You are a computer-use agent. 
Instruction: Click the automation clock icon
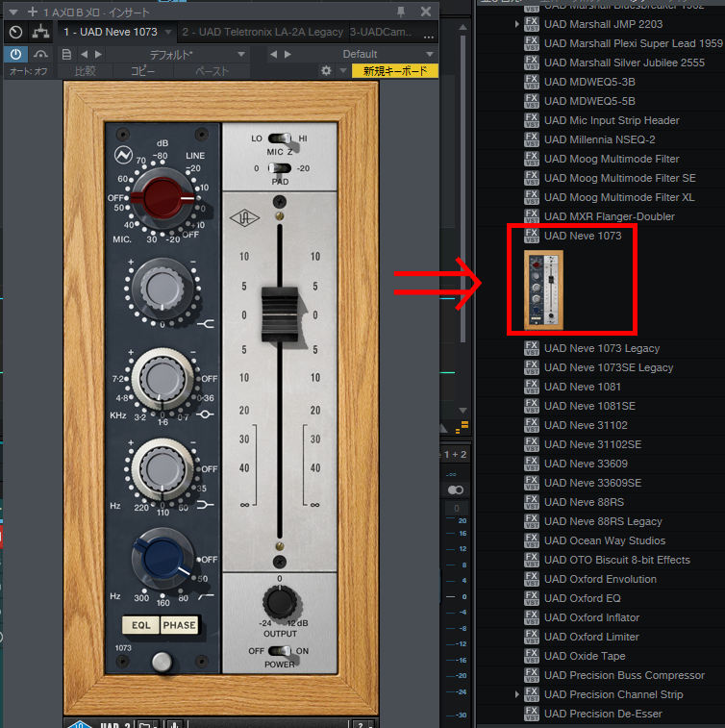(x=15, y=32)
